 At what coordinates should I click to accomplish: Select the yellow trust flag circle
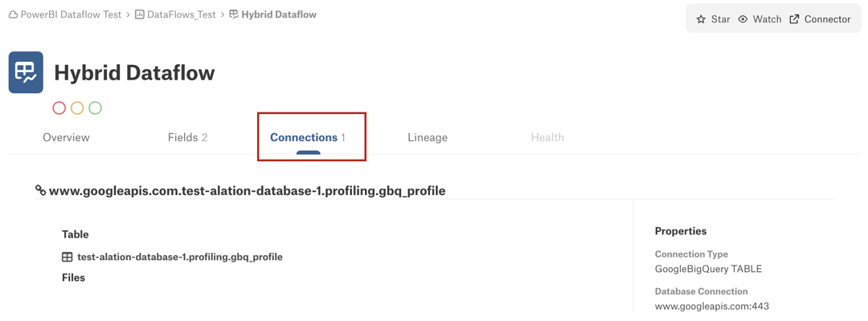pyautogui.click(x=77, y=108)
